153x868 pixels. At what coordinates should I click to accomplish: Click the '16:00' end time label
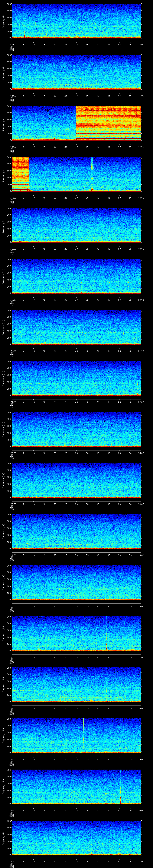tap(141, 96)
